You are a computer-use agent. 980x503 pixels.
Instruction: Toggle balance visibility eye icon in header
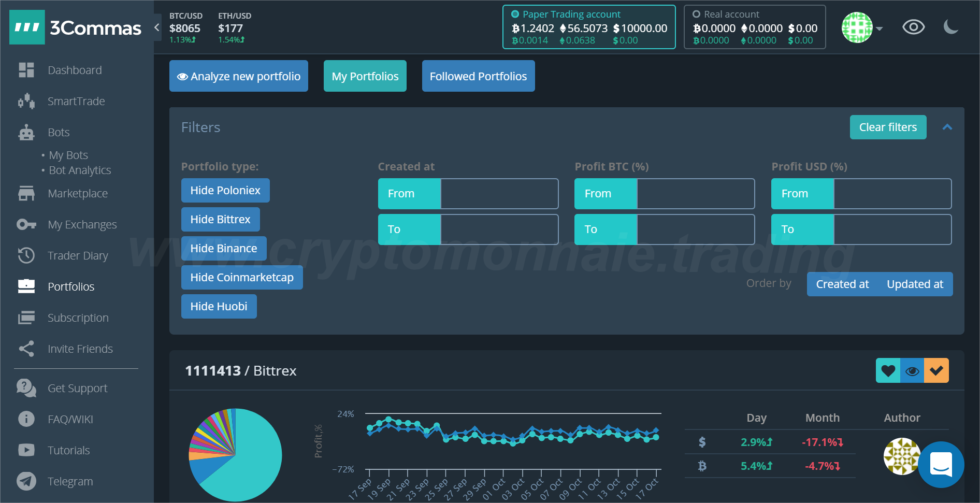(913, 27)
